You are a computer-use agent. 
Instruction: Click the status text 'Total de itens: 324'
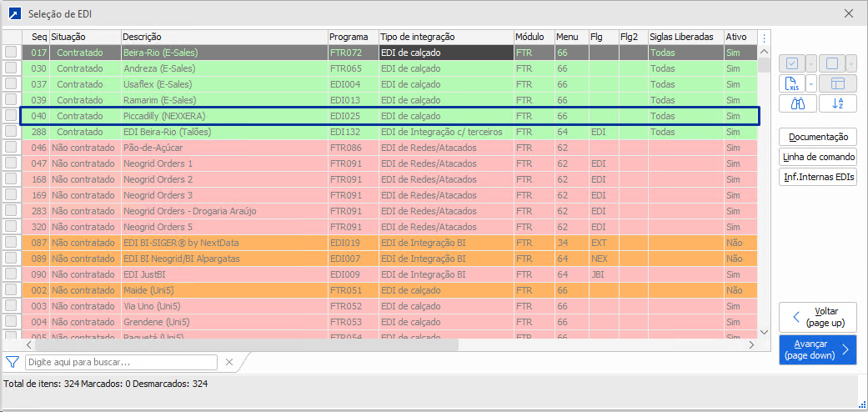[41, 383]
